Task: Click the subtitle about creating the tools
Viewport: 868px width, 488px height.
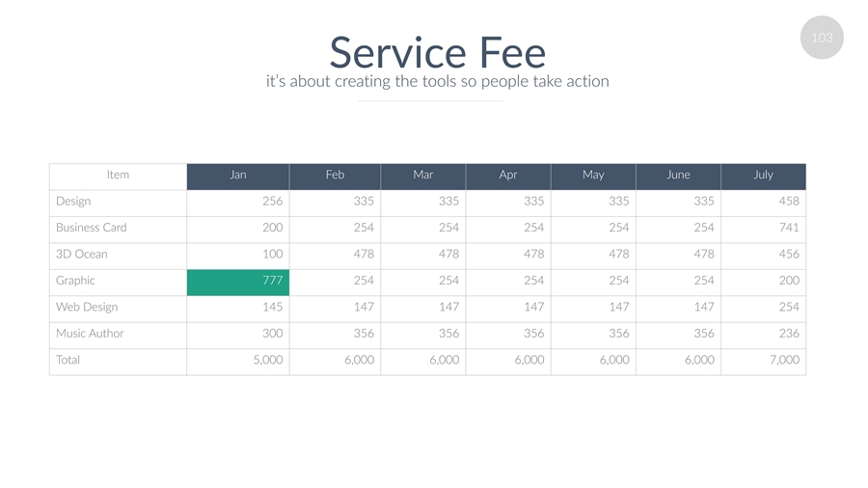Action: tap(437, 81)
